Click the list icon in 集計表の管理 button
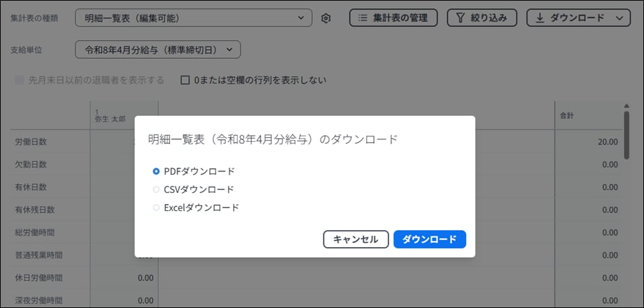This screenshot has height=308, width=644. [362, 18]
